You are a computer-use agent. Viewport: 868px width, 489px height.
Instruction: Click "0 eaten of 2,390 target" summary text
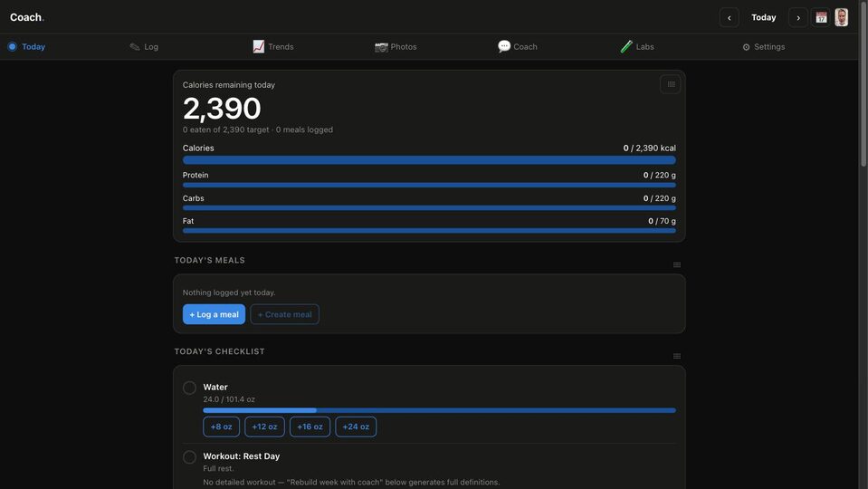click(x=226, y=129)
